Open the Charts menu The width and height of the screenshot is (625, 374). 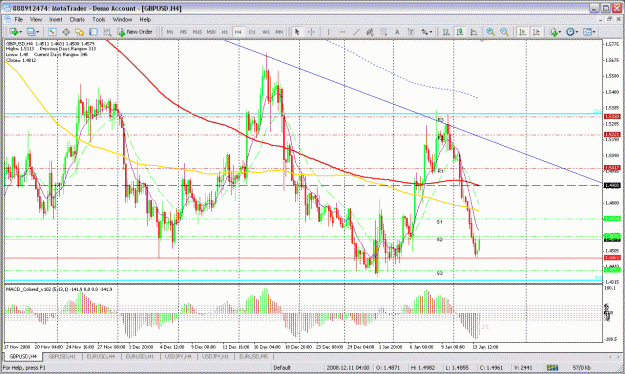point(77,20)
